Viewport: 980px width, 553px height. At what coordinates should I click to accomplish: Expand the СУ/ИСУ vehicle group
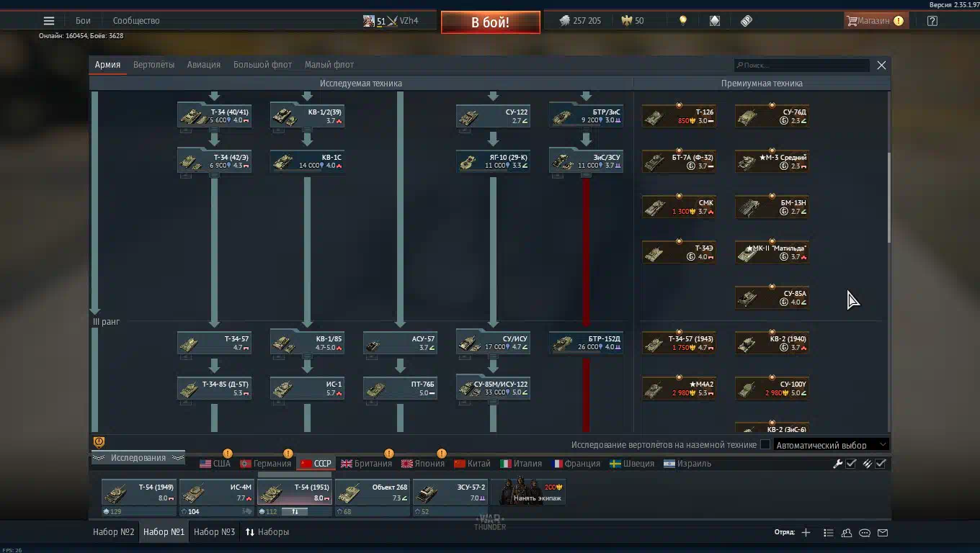[493, 342]
